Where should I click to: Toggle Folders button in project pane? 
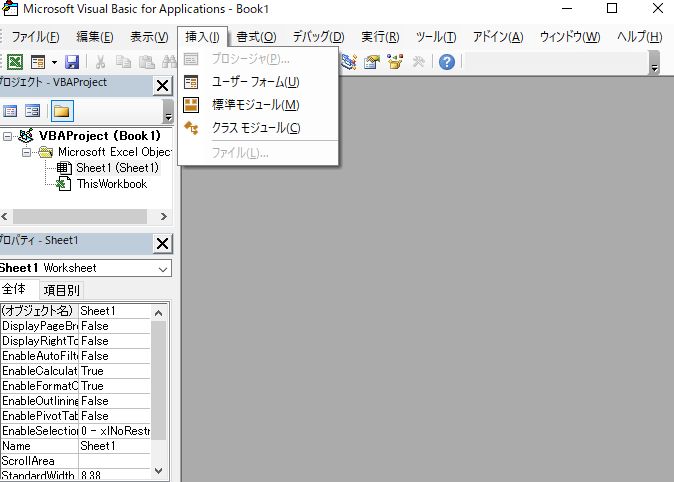tap(62, 111)
